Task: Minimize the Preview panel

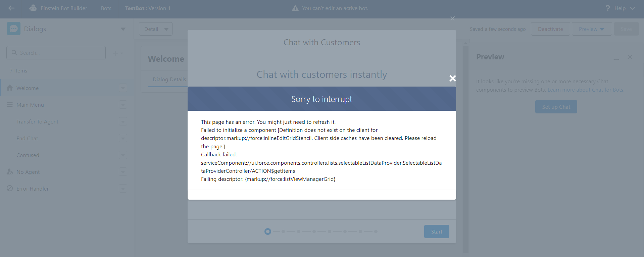Action: coord(616,57)
